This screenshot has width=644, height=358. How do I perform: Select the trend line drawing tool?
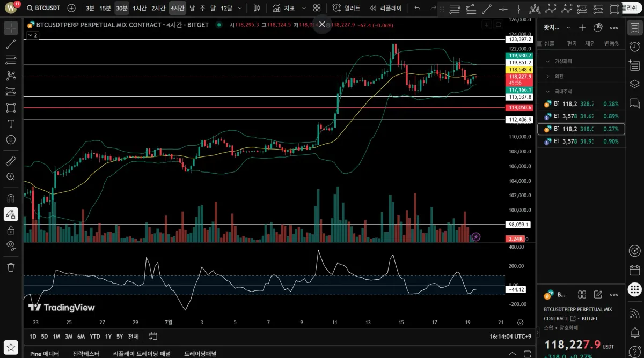[11, 44]
